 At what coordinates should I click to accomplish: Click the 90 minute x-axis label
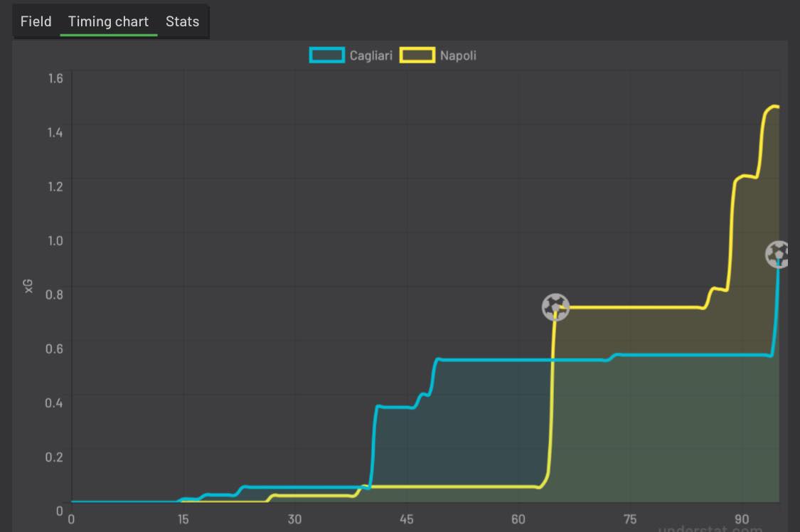pyautogui.click(x=742, y=519)
